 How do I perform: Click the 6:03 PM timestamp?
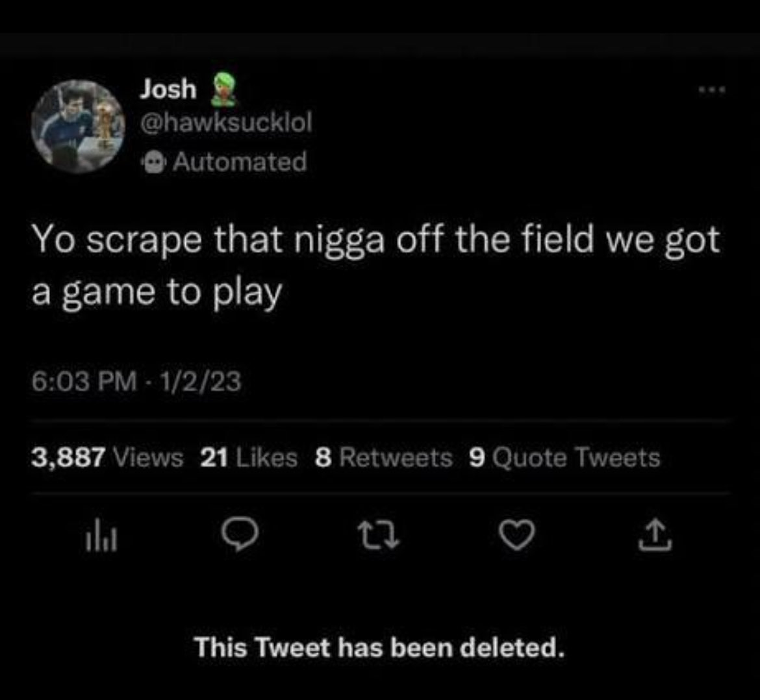click(84, 381)
